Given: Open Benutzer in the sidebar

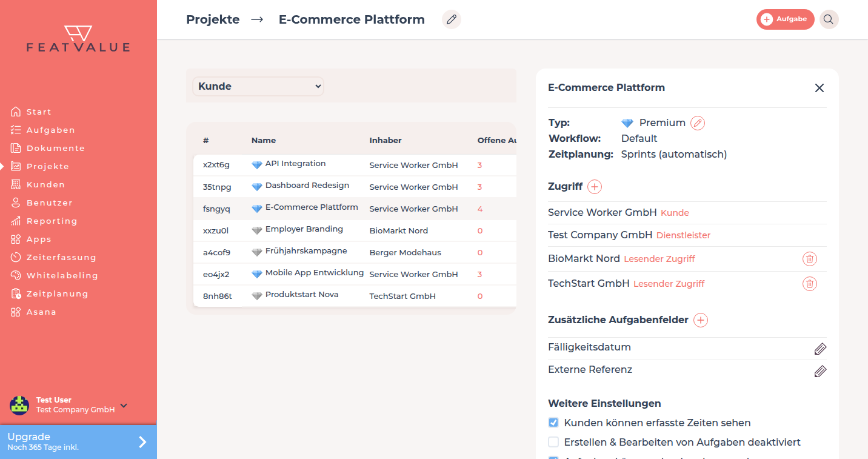Looking at the screenshot, I should coord(41,203).
